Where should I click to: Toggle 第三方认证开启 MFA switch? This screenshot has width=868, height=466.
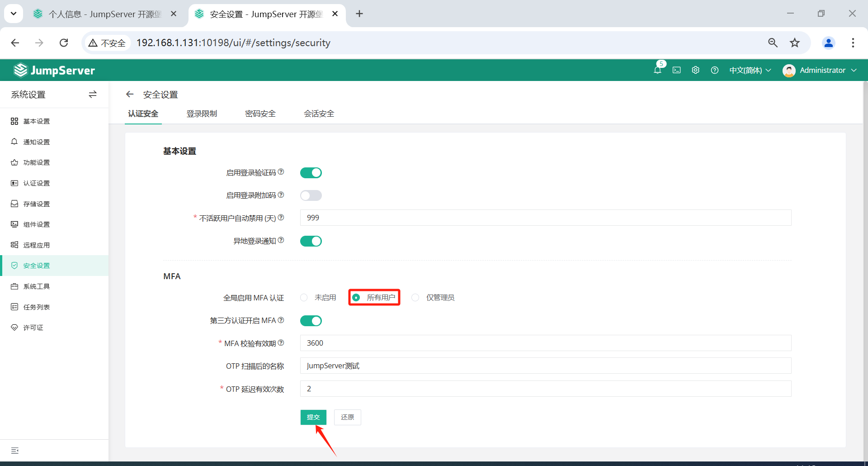[x=311, y=321]
